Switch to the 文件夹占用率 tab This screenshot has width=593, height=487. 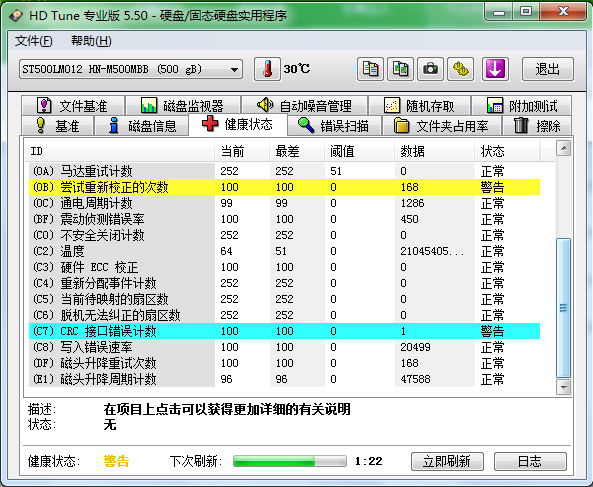click(441, 126)
